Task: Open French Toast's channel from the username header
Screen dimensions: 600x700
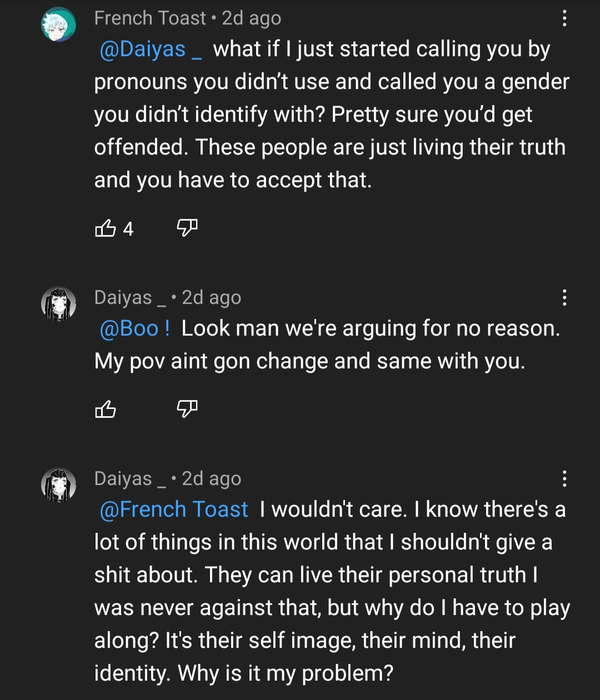Action: tap(150, 18)
